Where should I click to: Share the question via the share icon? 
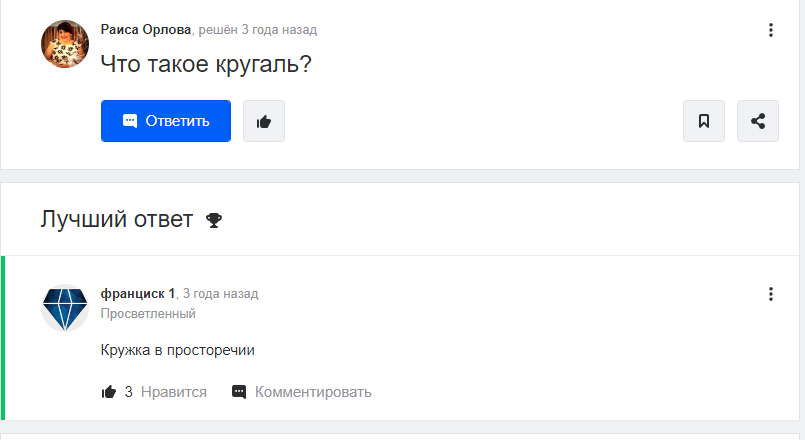758,121
